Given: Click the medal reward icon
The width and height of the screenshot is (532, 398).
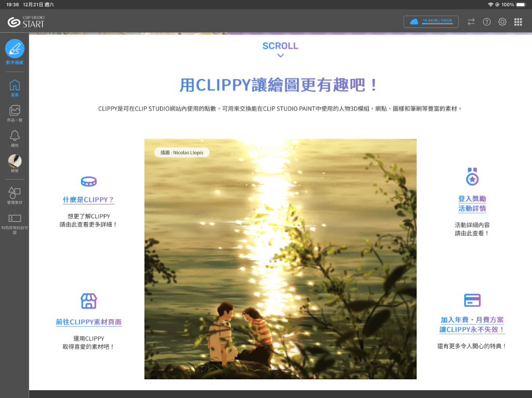Looking at the screenshot, I should (x=472, y=176).
